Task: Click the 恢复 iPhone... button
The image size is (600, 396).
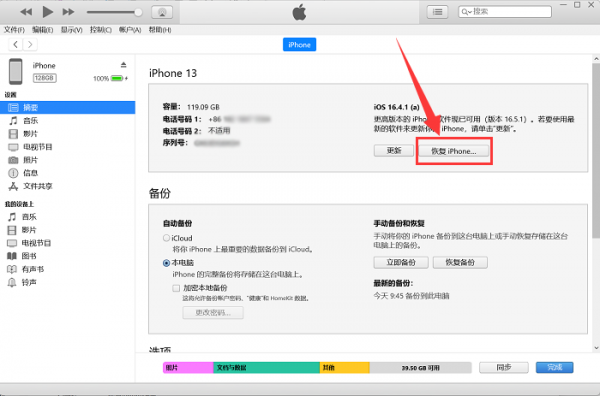Action: [x=454, y=151]
